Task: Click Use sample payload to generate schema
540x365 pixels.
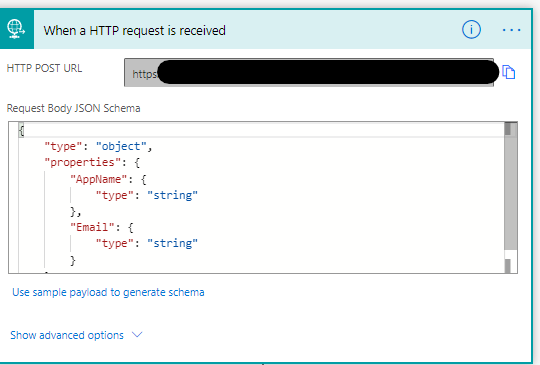Action: pyautogui.click(x=108, y=292)
